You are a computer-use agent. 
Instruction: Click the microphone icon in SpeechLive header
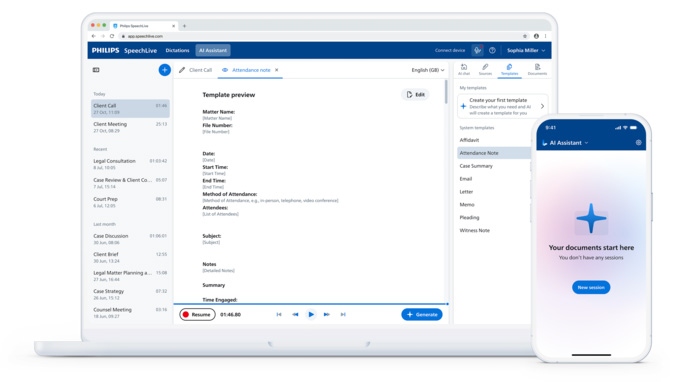tap(478, 50)
